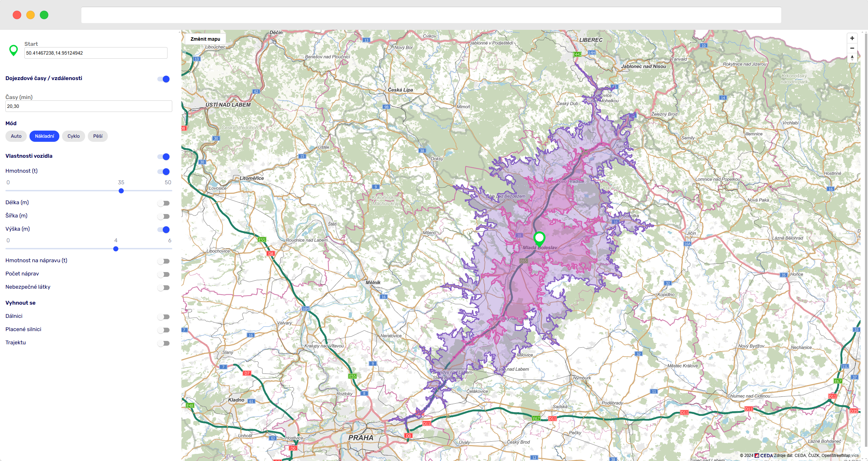Click the CEDA logo in attribution
Screen dimensions: 868x461
pyautogui.click(x=764, y=456)
